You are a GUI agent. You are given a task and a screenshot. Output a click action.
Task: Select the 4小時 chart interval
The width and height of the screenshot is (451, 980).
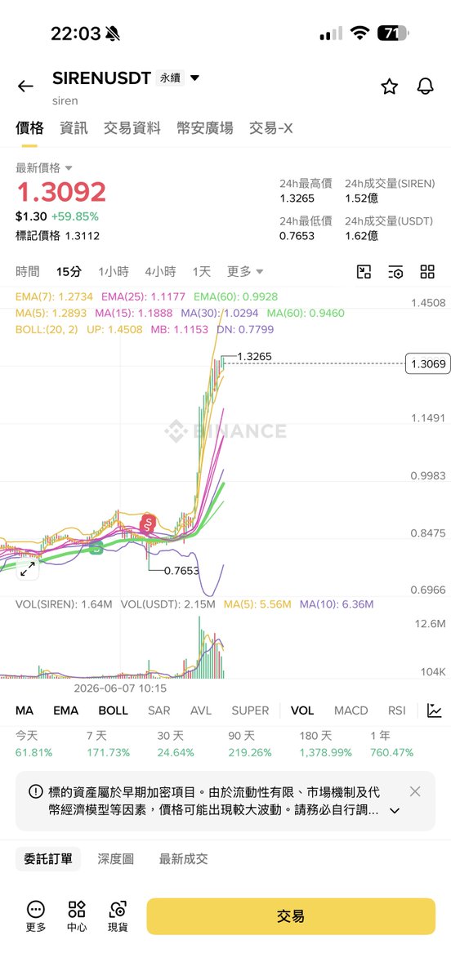tap(160, 271)
